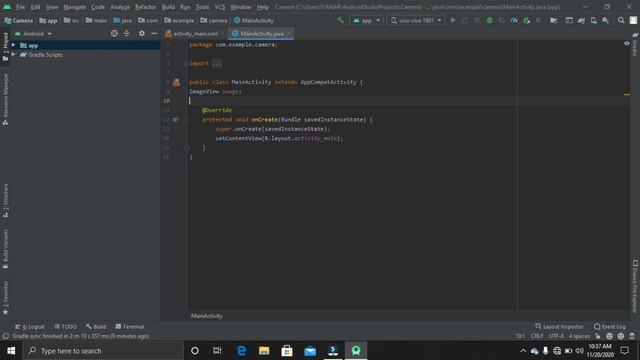Toggle the inspection eye icon in editor
Image resolution: width=640 pixels, height=360 pixels.
(x=627, y=43)
